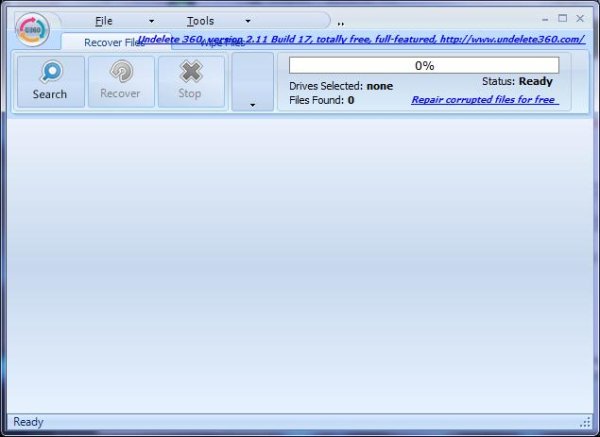Open the Undelete 360 version website link
Viewport: 600px width, 437px height.
point(361,39)
